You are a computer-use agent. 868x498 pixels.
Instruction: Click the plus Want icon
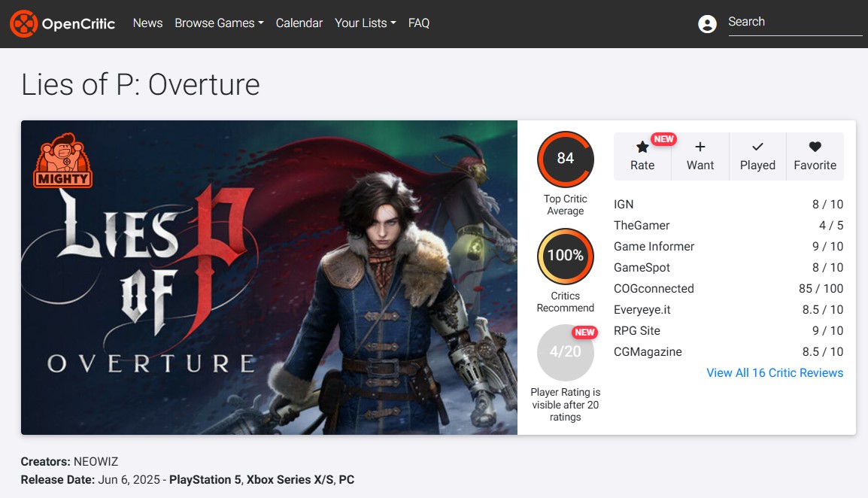click(x=700, y=147)
